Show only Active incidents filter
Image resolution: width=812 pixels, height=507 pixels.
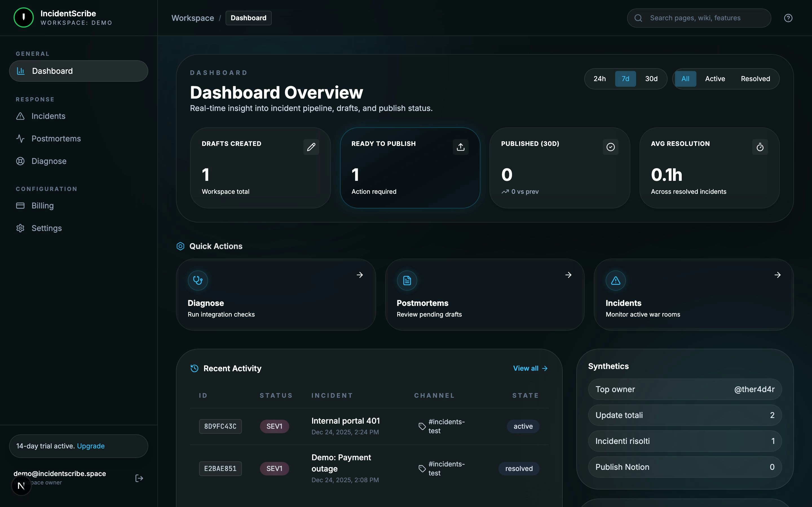coord(715,79)
